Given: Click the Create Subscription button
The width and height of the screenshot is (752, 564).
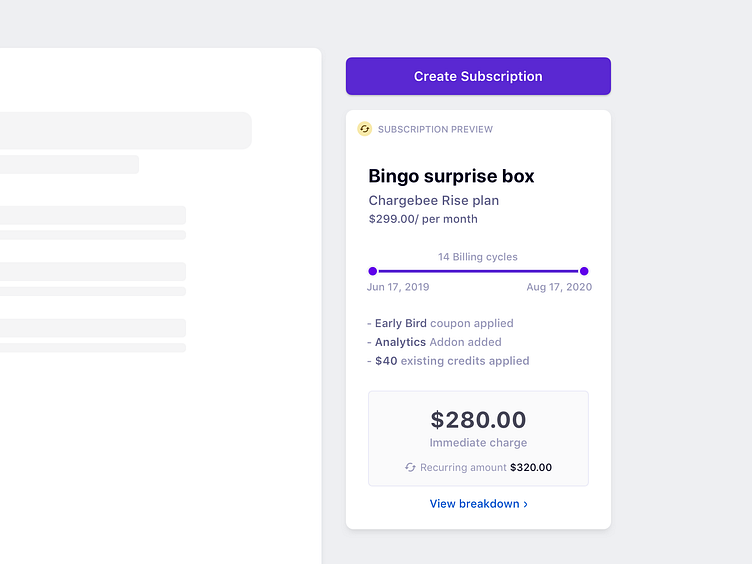Looking at the screenshot, I should pos(478,76).
